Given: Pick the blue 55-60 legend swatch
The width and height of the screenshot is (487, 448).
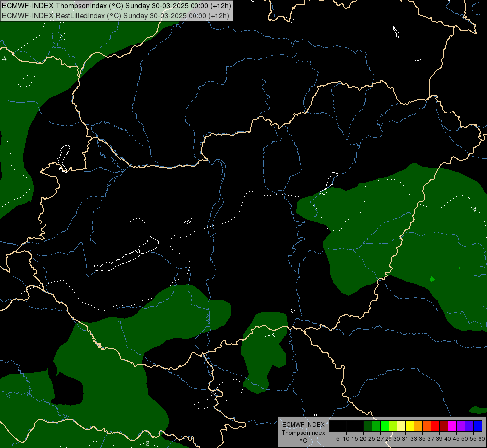Looking at the screenshot, I should coord(478,426).
